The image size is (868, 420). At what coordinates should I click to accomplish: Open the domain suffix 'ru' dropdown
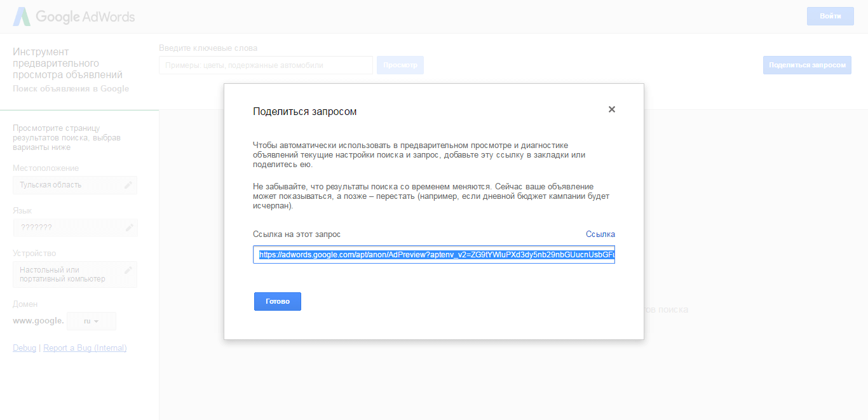[x=91, y=321]
